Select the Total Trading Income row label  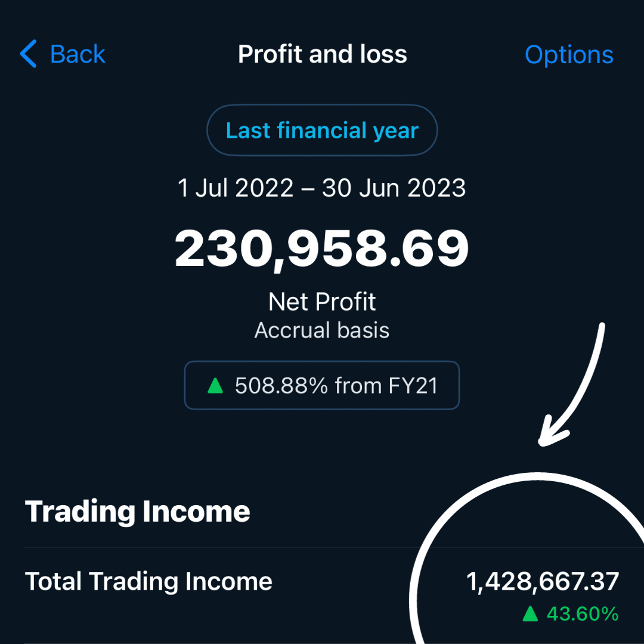click(x=148, y=581)
